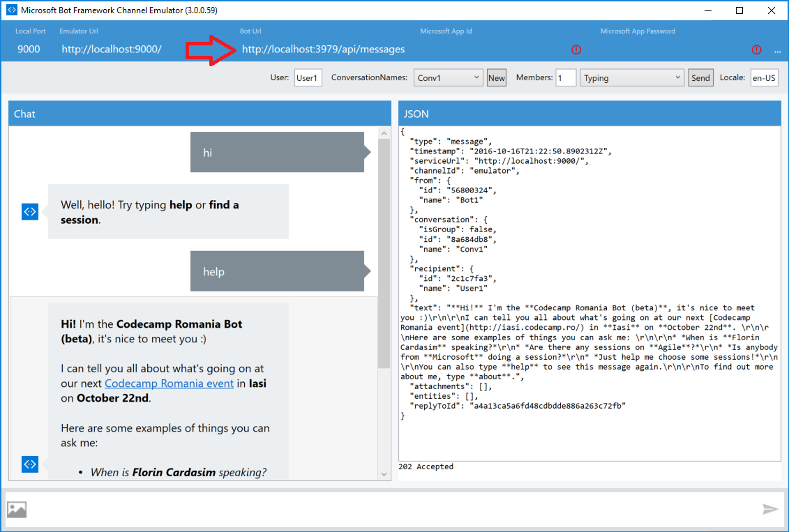Image resolution: width=789 pixels, height=532 pixels.
Task: Maximize the emulator window
Action: tap(739, 10)
